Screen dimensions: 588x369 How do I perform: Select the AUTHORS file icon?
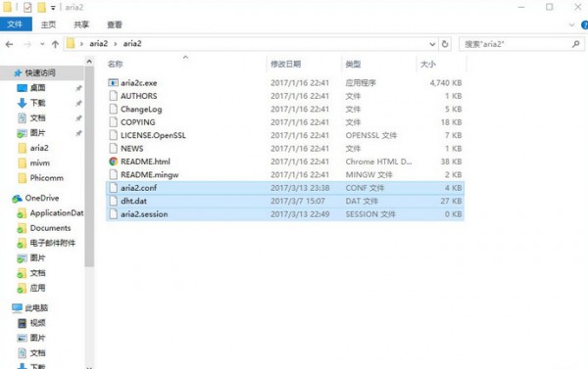tap(114, 96)
